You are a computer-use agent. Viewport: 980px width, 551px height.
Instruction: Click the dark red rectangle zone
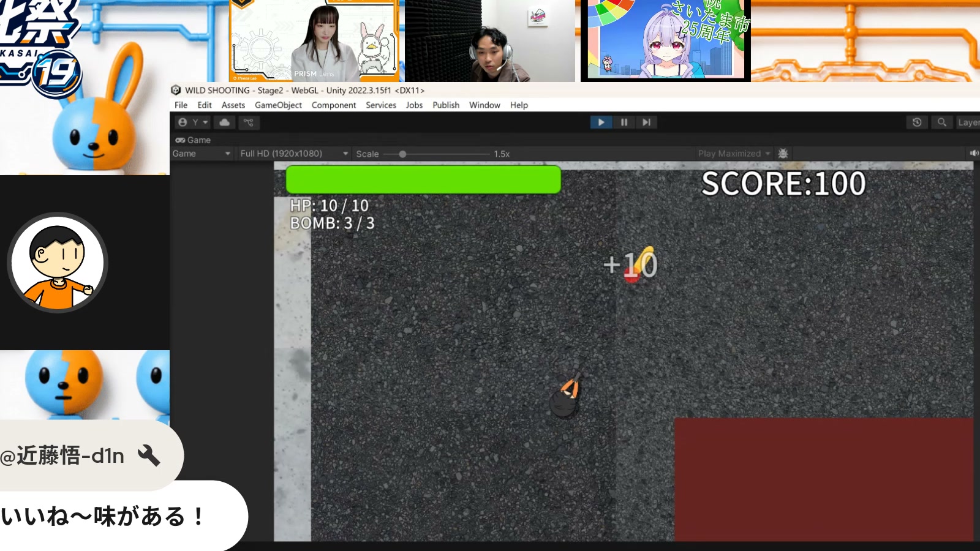click(x=824, y=479)
